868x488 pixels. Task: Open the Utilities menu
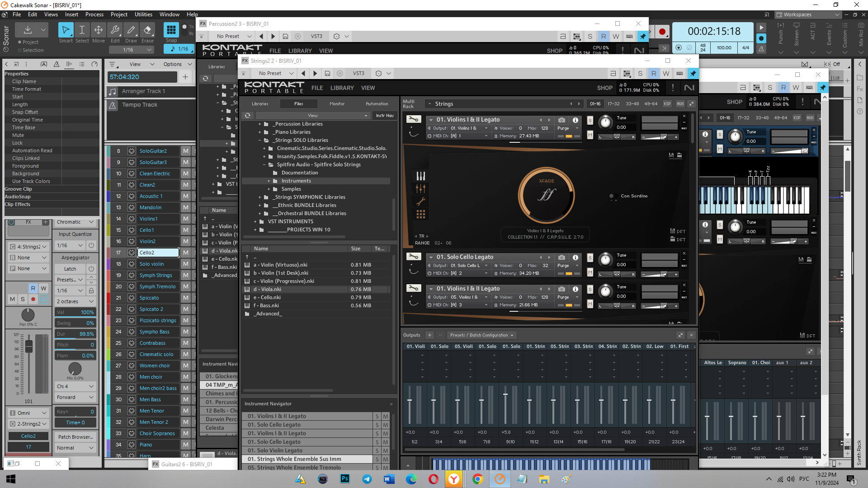tap(143, 14)
